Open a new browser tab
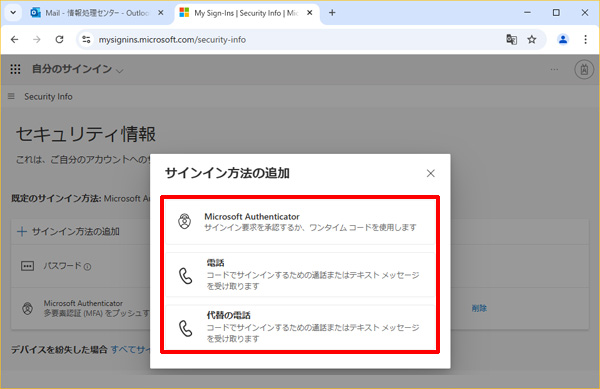This screenshot has height=389, width=600. pyautogui.click(x=332, y=13)
